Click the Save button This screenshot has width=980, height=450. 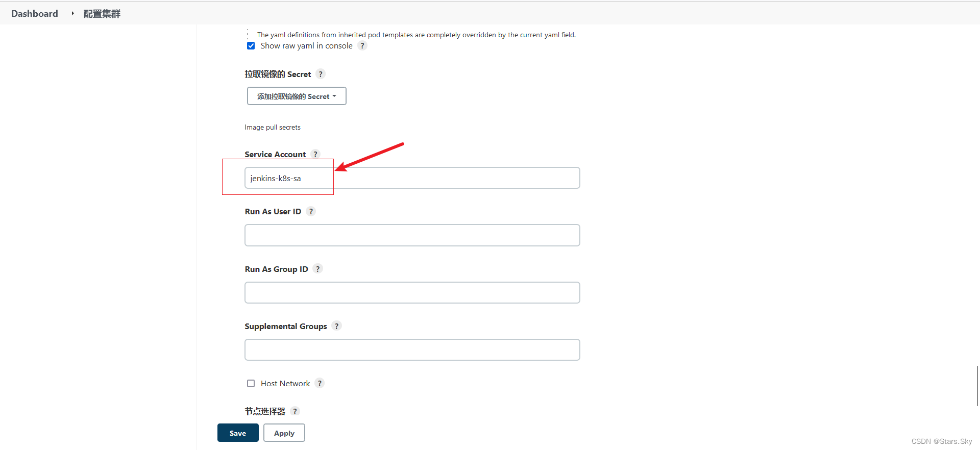[x=238, y=432]
